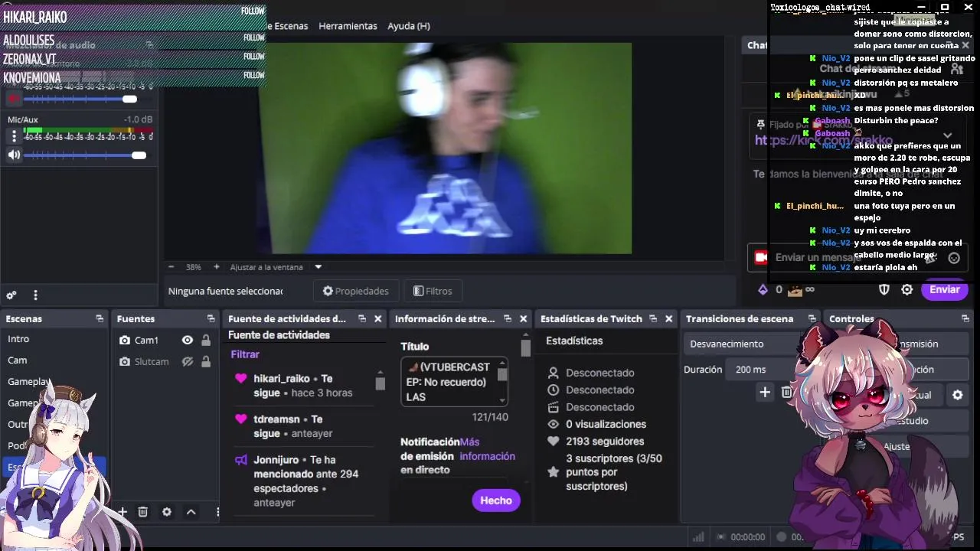Open the Herramientas menu
The height and width of the screenshot is (551, 980).
click(348, 26)
